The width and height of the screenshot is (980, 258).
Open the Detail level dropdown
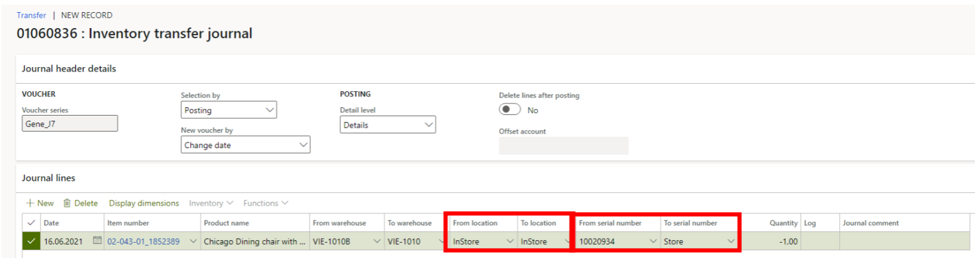[x=388, y=125]
